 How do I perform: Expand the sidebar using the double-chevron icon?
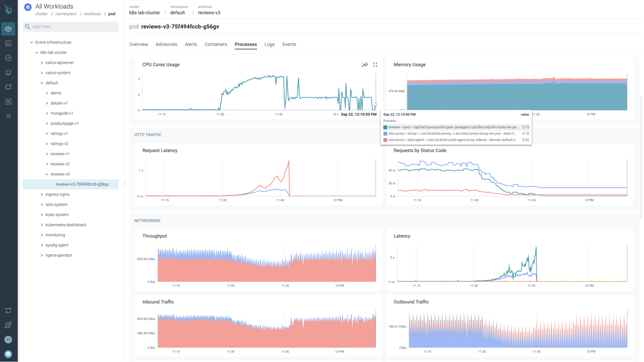point(8,115)
